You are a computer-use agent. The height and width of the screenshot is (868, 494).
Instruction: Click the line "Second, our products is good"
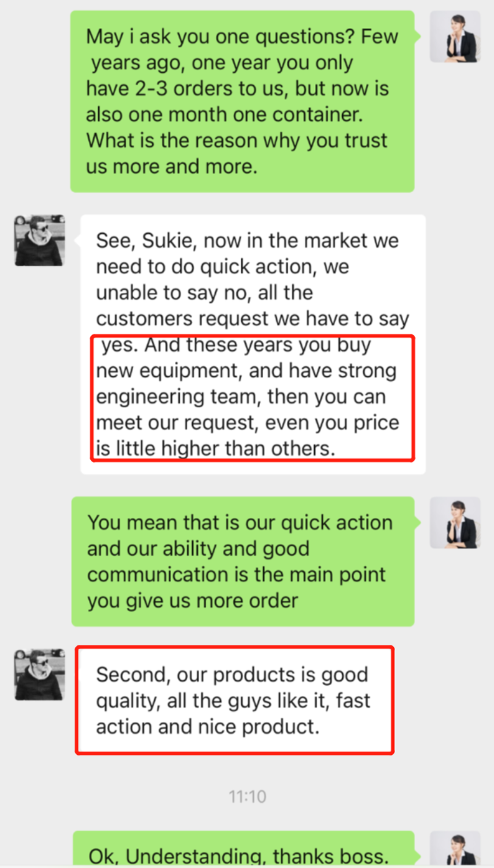(232, 675)
